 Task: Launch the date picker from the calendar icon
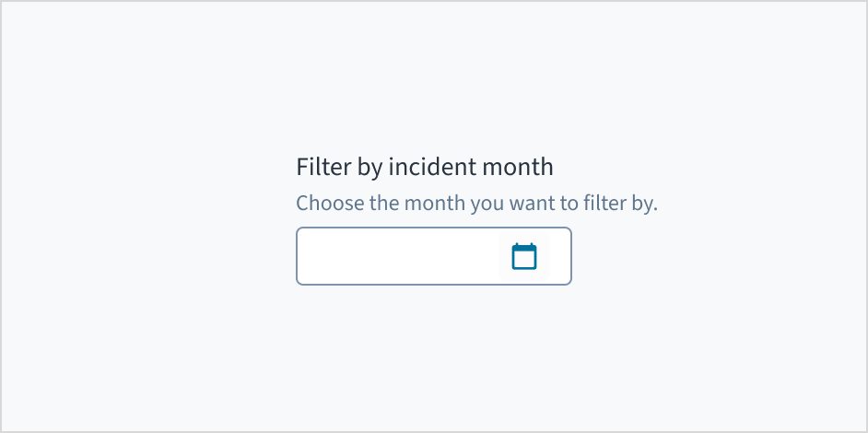(524, 256)
